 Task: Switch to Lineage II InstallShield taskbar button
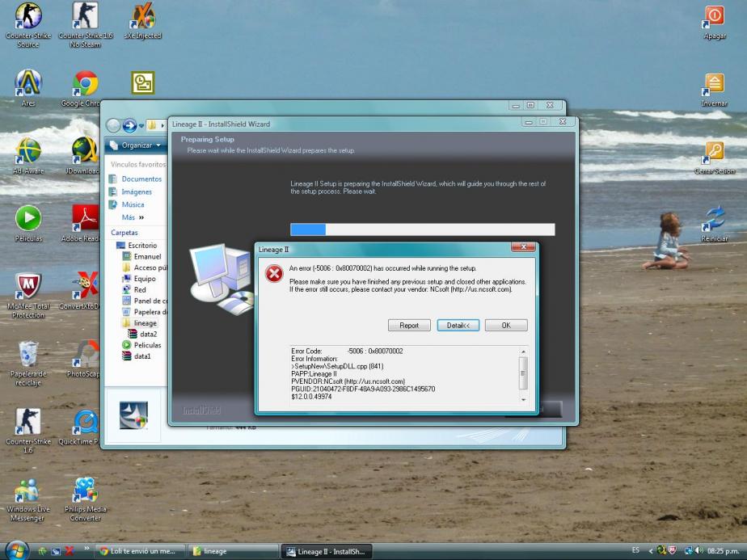pos(327,551)
